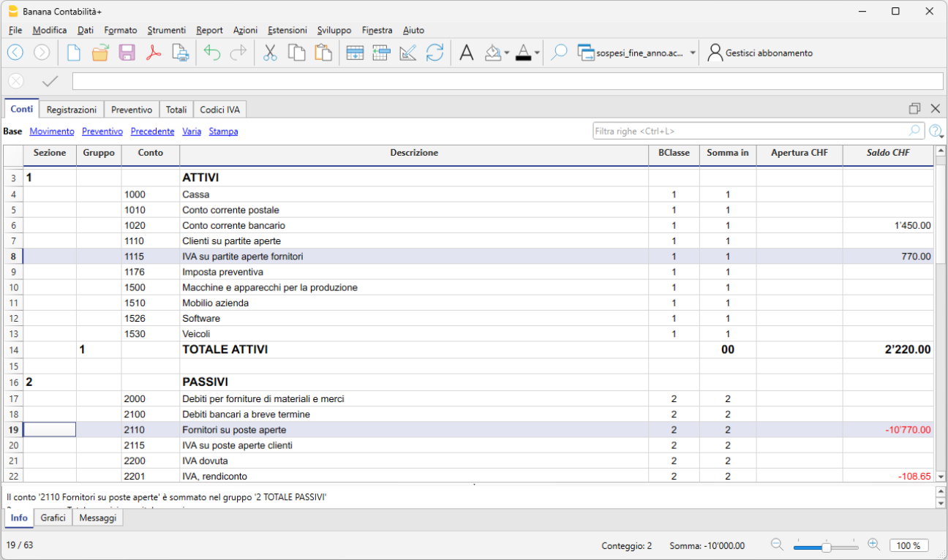The height and width of the screenshot is (560, 948).
Task: Undo last action with green arrow
Action: (x=212, y=53)
